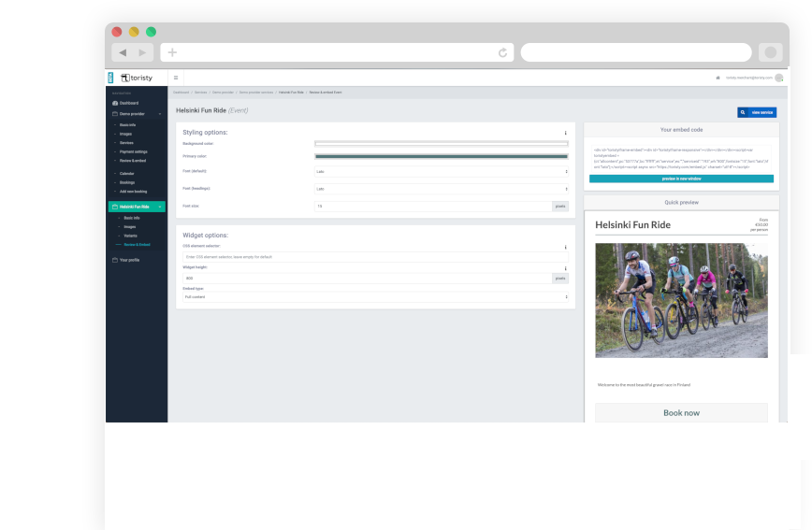This screenshot has width=812, height=530.
Task: Select Add new booking in the sidebar
Action: point(133,192)
